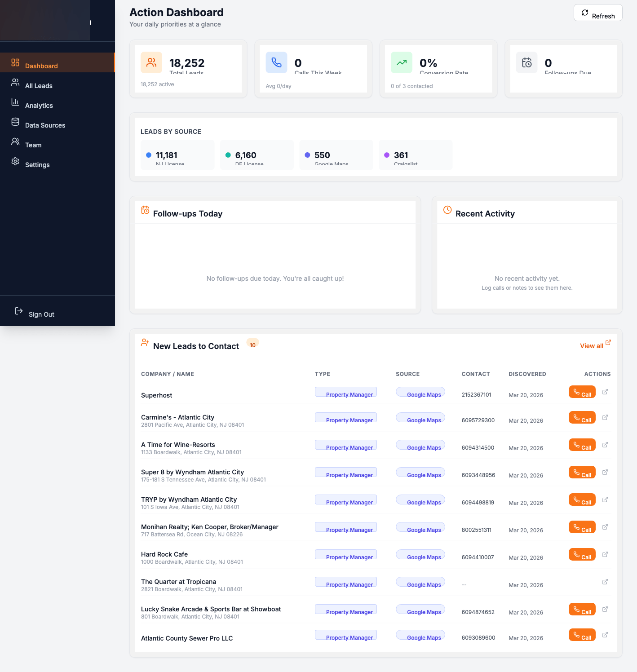
Task: Call the Superhost lead
Action: [582, 392]
